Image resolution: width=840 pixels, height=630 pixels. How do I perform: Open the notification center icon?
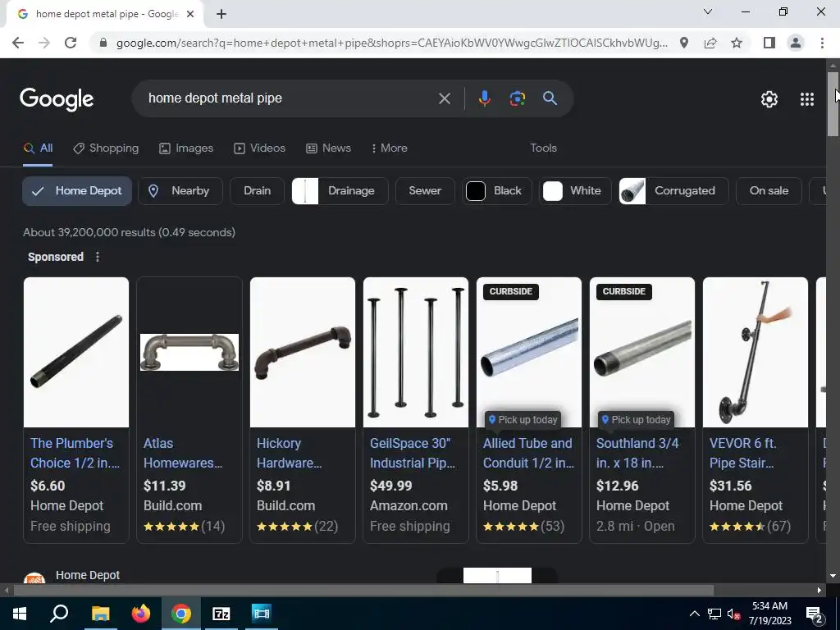click(x=814, y=614)
